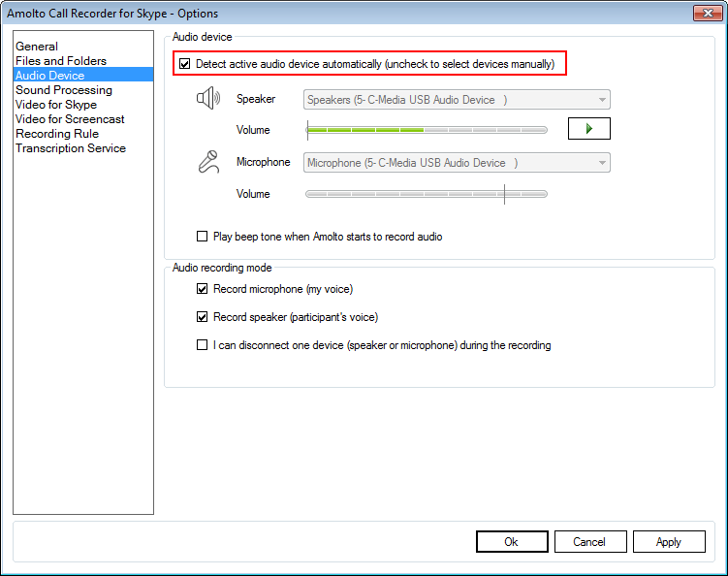Viewport: 728px width, 576px height.
Task: Select Audio Device category
Action: click(83, 76)
